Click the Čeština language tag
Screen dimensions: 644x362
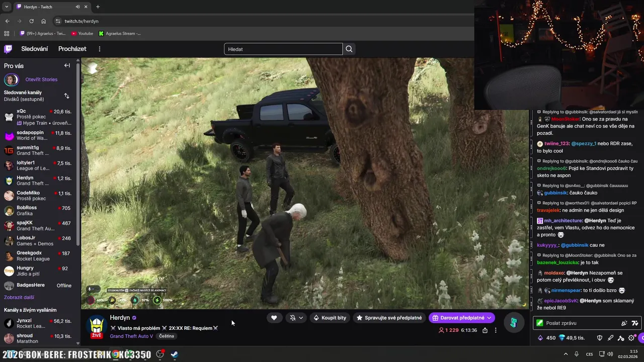[167, 336]
